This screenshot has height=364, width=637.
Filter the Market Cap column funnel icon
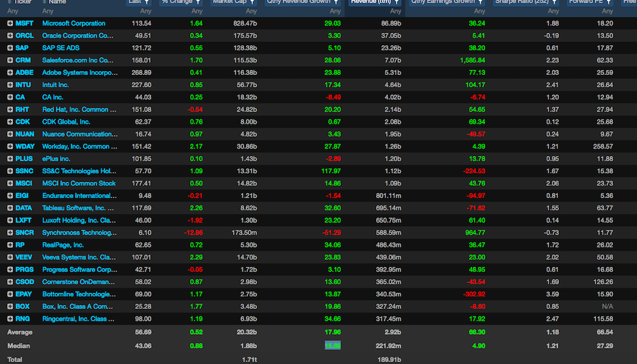(252, 2)
